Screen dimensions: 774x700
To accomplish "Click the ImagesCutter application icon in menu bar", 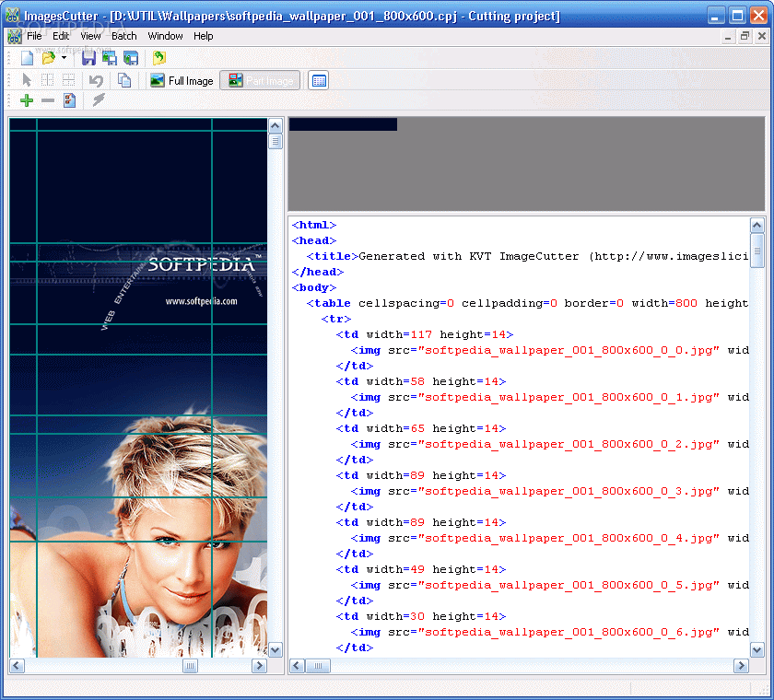I will 15,36.
